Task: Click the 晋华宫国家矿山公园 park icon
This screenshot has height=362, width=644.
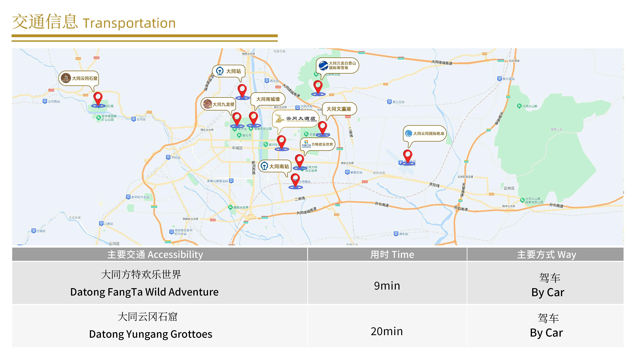Action: coord(99,117)
